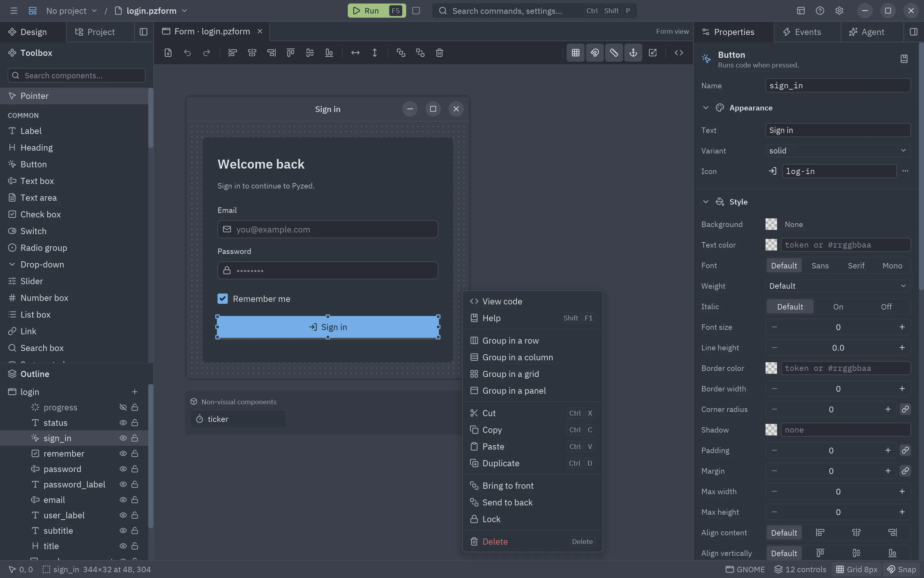Click the toolbar trash delete icon

[440, 53]
